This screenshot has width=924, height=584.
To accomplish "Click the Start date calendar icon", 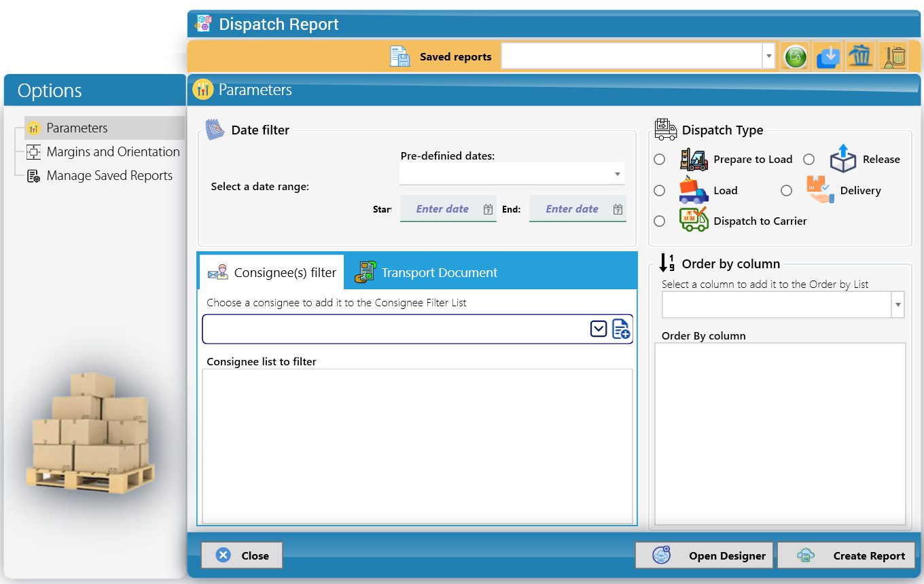I will 488,209.
